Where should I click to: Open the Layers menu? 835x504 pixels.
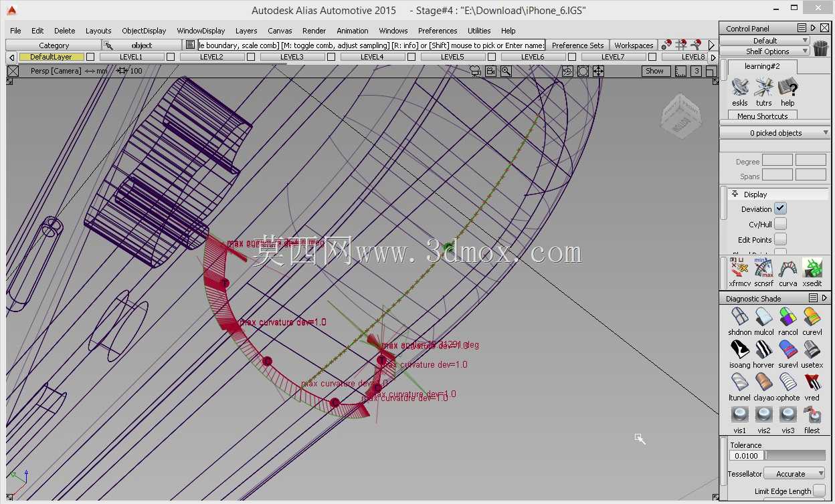tap(246, 31)
